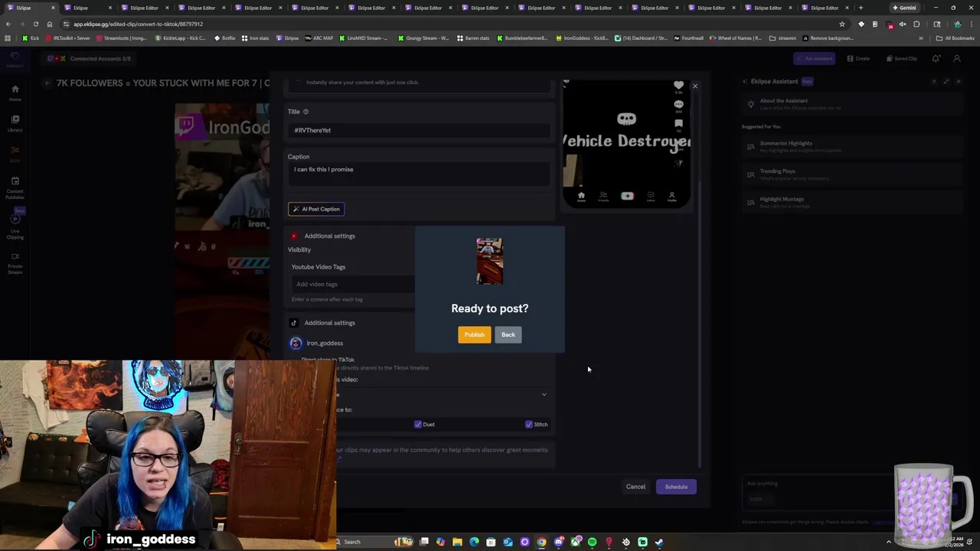Click the heart icon in the TikTok preview

tap(678, 85)
